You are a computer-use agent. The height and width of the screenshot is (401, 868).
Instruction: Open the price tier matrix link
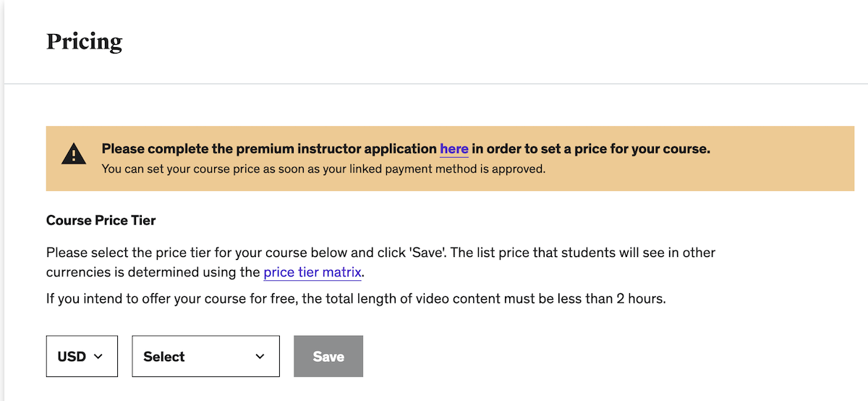(x=312, y=272)
